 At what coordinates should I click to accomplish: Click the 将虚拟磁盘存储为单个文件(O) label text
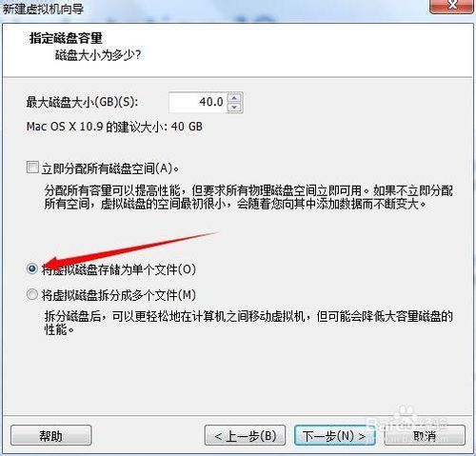(x=119, y=269)
